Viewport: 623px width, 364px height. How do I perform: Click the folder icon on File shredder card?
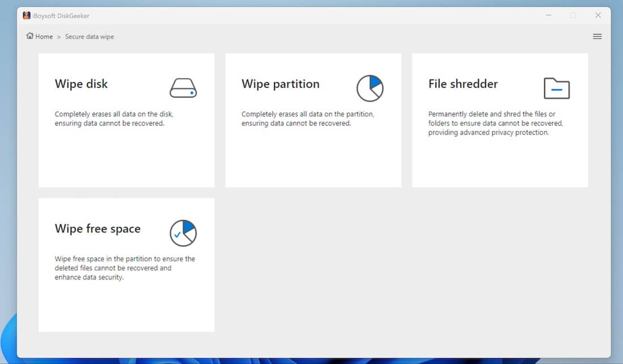click(x=557, y=88)
